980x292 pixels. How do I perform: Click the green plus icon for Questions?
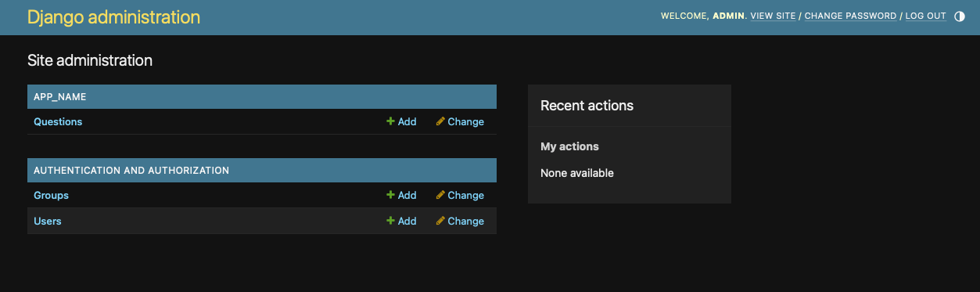[390, 121]
